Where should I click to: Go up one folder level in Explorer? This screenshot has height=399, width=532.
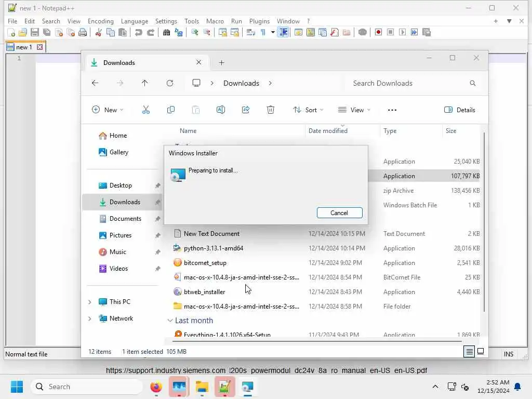(x=144, y=83)
